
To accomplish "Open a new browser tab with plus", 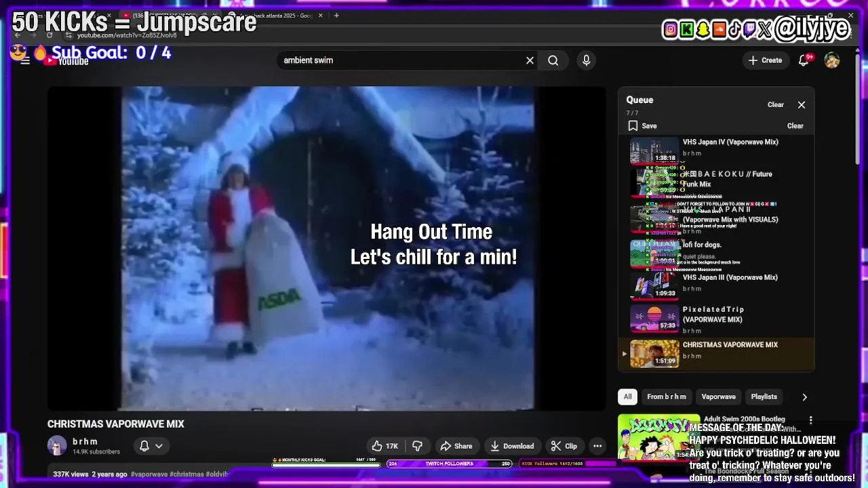I will pyautogui.click(x=336, y=15).
